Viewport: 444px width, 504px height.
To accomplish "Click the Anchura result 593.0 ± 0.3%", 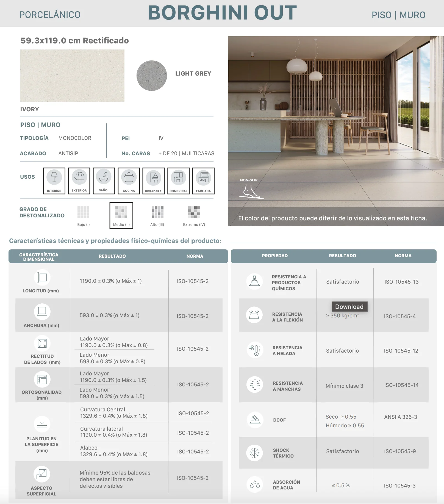I will click(110, 315).
